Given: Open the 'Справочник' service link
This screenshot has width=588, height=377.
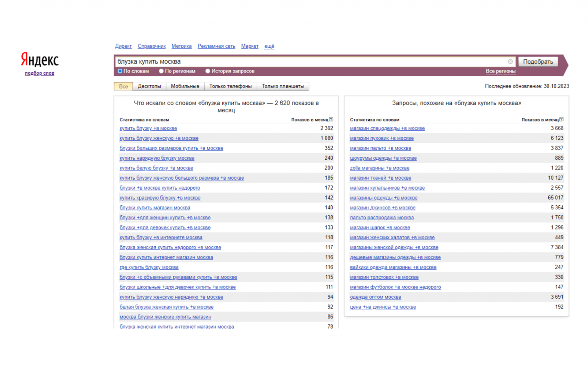Looking at the screenshot, I should (x=152, y=46).
